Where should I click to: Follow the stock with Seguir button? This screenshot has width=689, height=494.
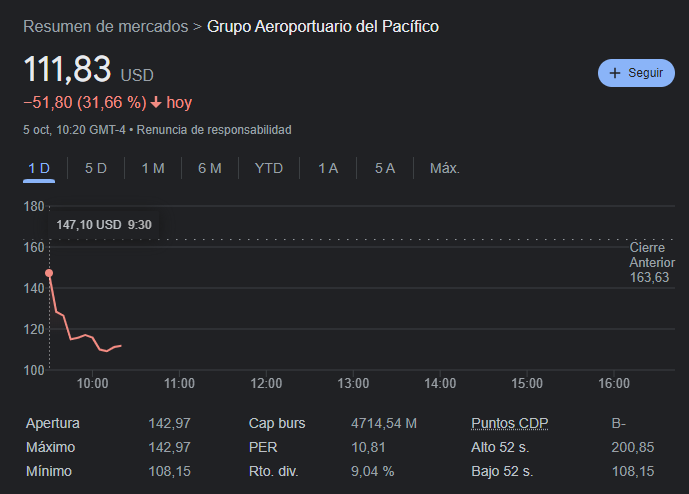(636, 73)
